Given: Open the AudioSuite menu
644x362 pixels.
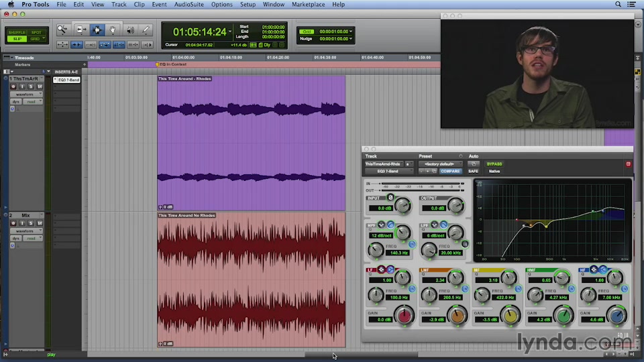Looking at the screenshot, I should [x=189, y=5].
